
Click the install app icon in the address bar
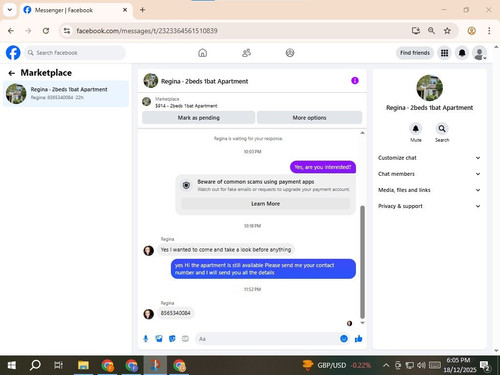[416, 31]
